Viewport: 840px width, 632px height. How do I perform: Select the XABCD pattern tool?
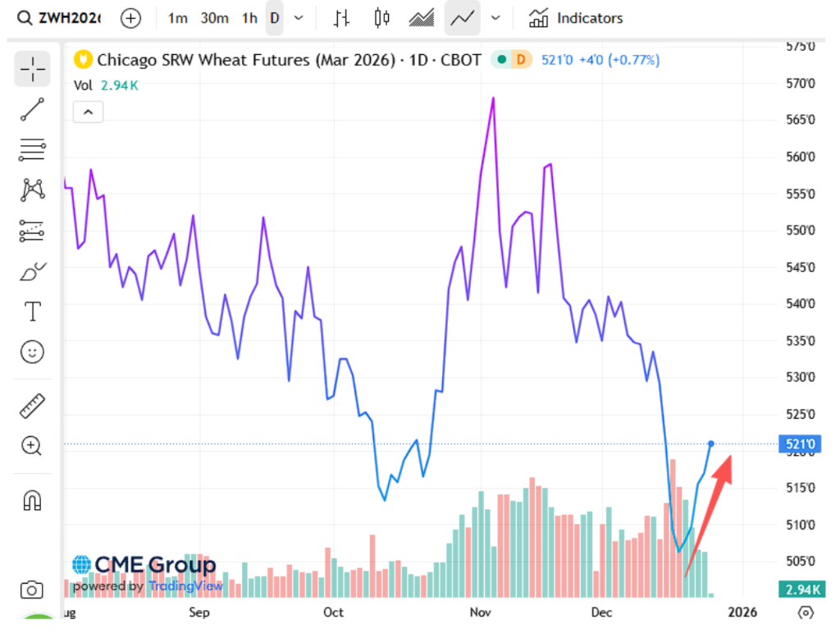click(x=32, y=190)
